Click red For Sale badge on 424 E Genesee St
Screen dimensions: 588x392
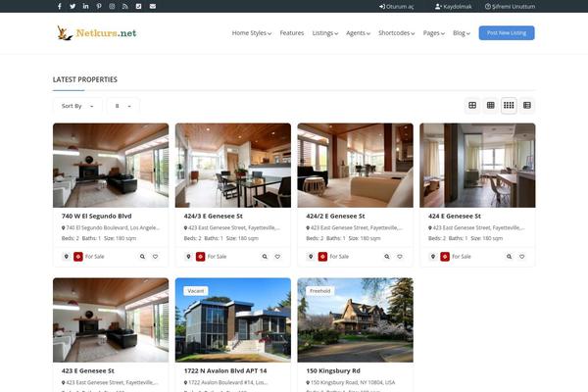[x=445, y=257]
